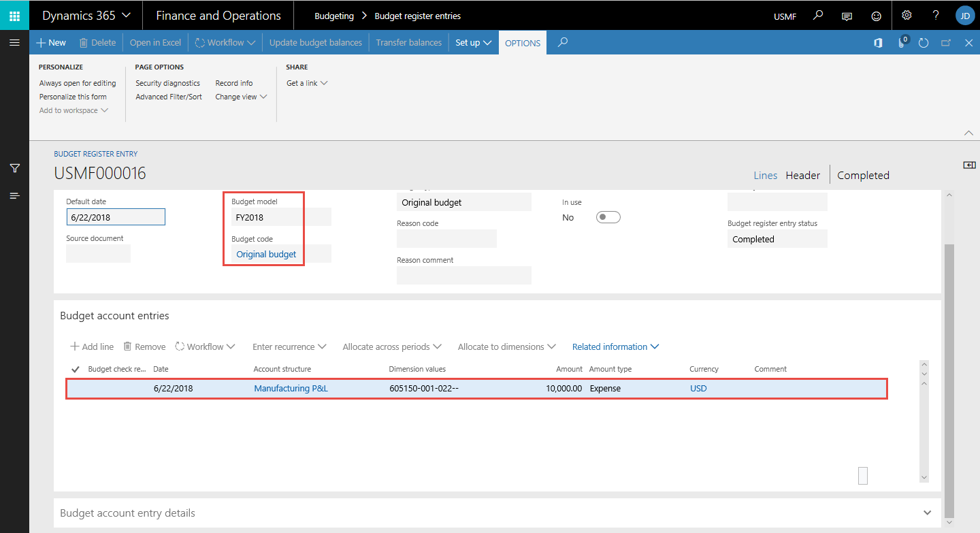
Task: Open Allocate across periods dropdown
Action: (392, 346)
